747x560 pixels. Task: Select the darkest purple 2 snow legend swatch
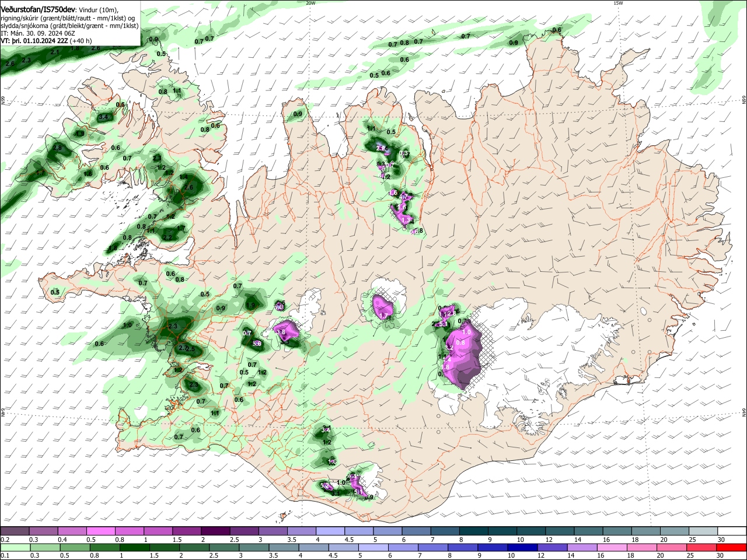click(215, 531)
